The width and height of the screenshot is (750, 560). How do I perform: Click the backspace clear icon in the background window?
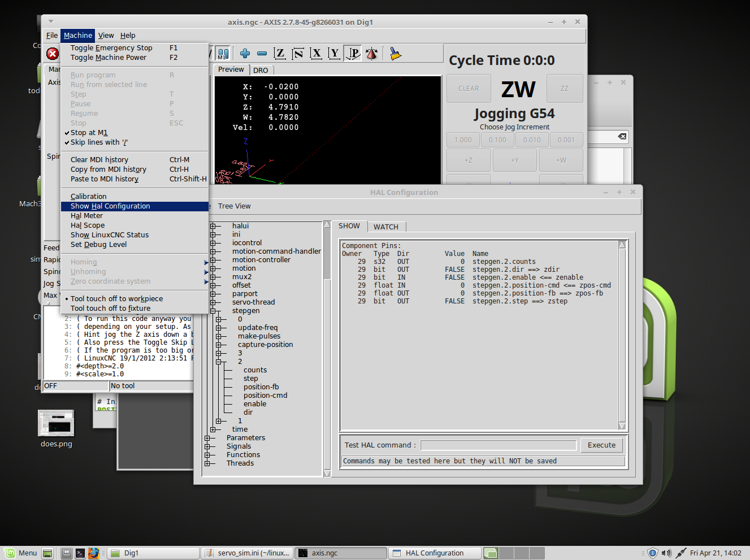pos(622,137)
